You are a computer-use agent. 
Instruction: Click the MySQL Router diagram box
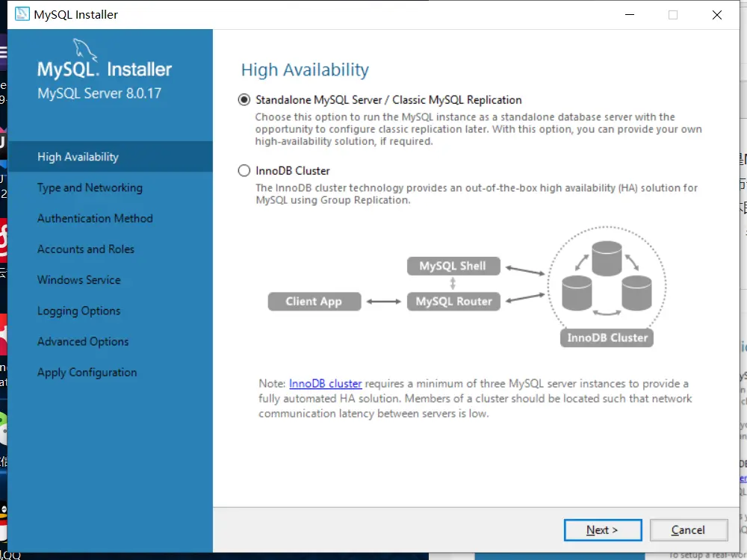tap(453, 302)
